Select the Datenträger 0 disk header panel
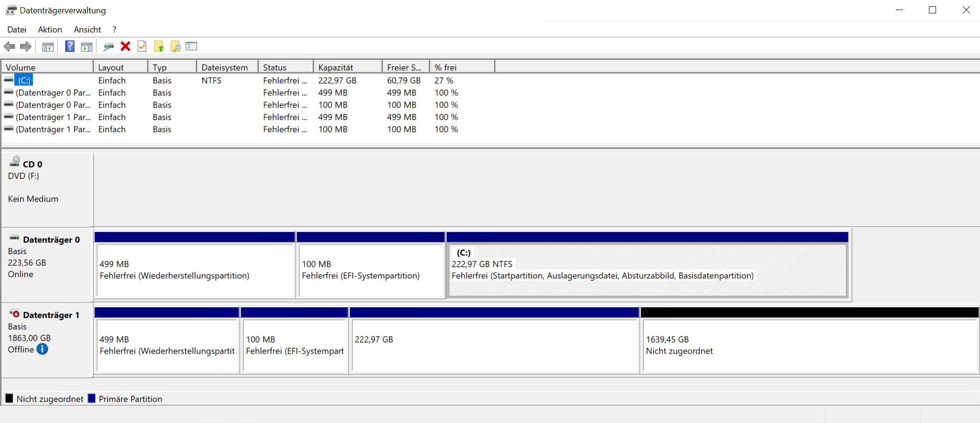The image size is (980, 423). (47, 265)
